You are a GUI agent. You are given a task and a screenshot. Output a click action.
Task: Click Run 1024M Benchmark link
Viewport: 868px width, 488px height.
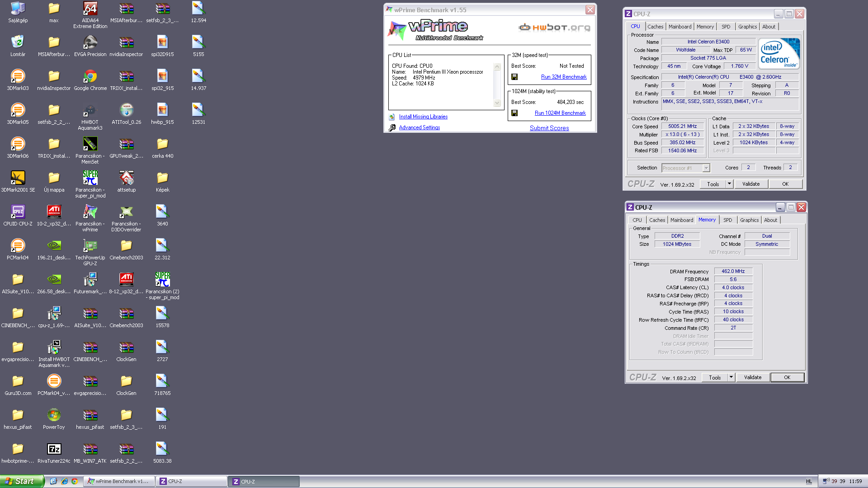click(x=560, y=113)
